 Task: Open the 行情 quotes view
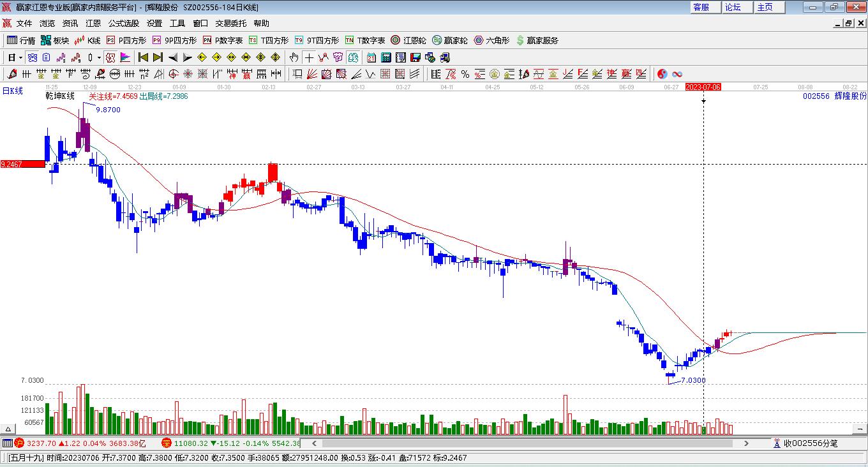[x=21, y=40]
